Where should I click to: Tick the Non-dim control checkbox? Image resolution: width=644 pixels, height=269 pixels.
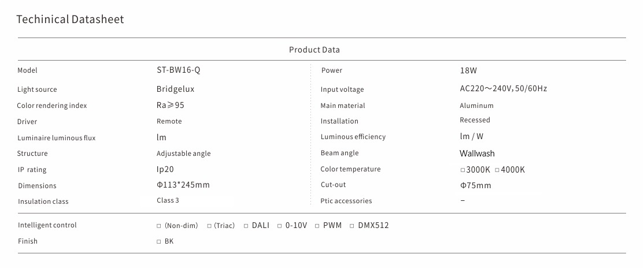tap(159, 226)
